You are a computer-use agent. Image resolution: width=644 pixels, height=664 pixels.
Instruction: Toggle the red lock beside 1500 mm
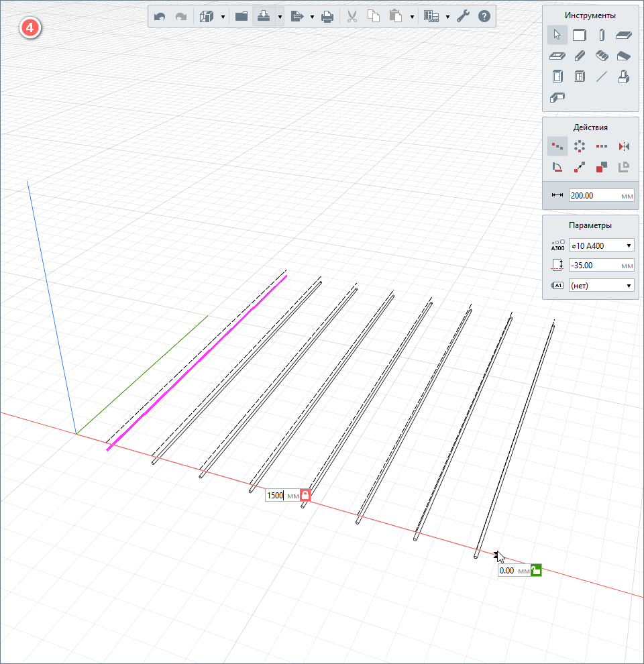click(x=305, y=496)
